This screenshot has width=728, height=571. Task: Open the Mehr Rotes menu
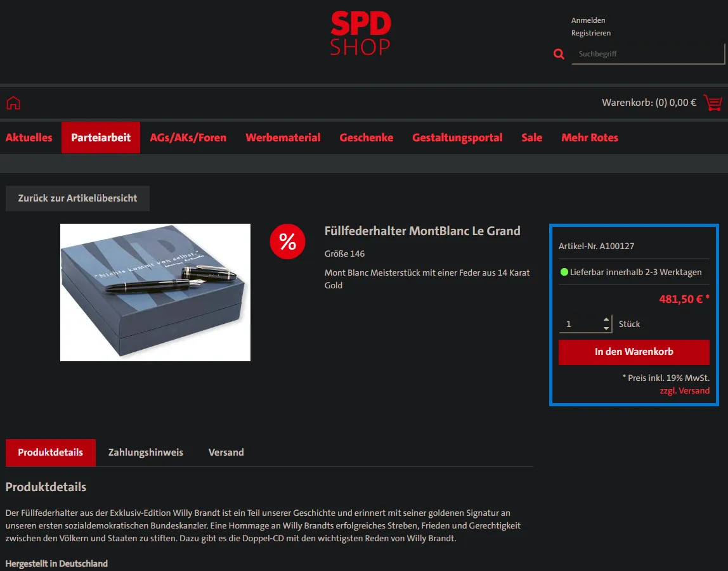[x=590, y=138]
